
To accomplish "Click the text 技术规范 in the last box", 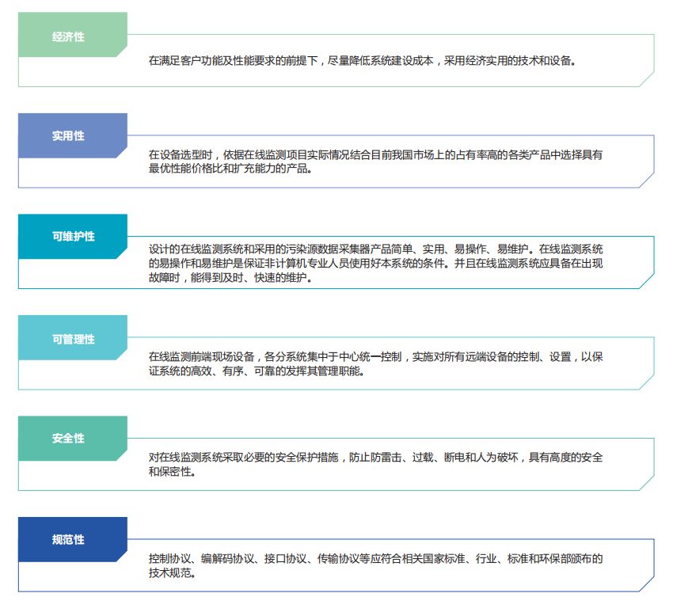I will coord(172,572).
